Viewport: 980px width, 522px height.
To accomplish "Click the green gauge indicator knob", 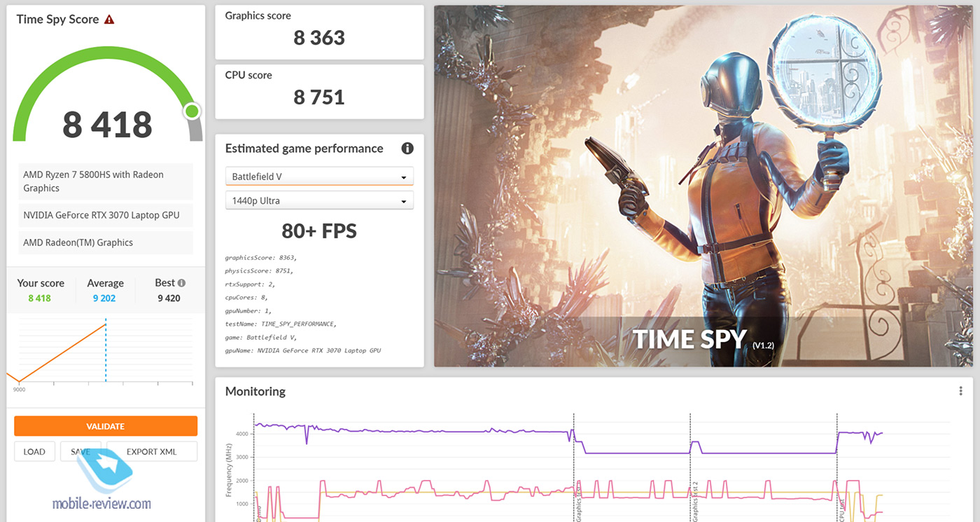I will 192,111.
